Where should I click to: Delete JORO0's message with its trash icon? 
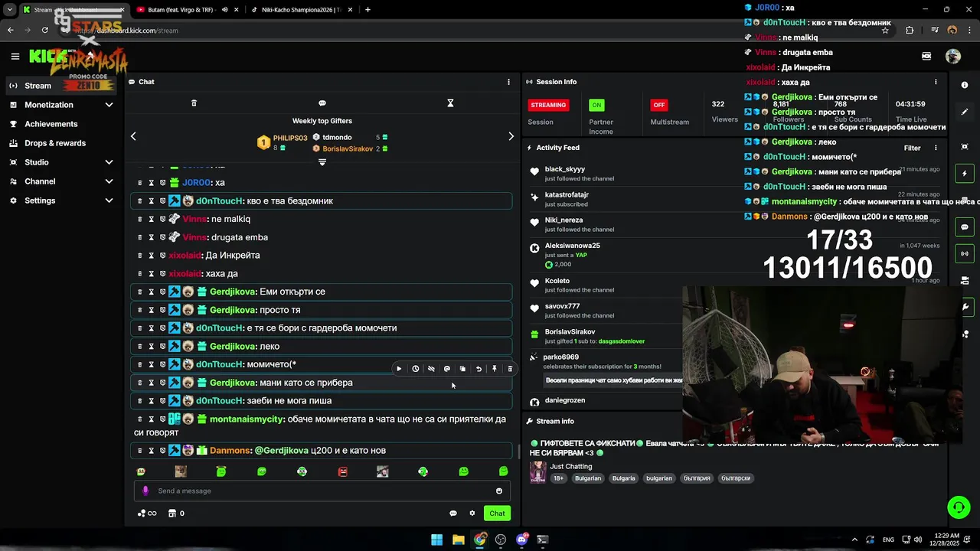139,183
